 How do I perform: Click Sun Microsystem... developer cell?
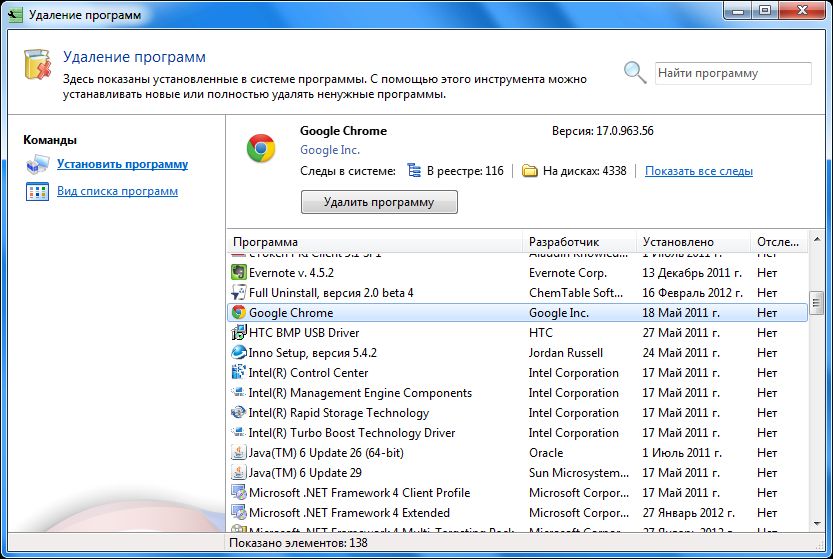coord(579,473)
